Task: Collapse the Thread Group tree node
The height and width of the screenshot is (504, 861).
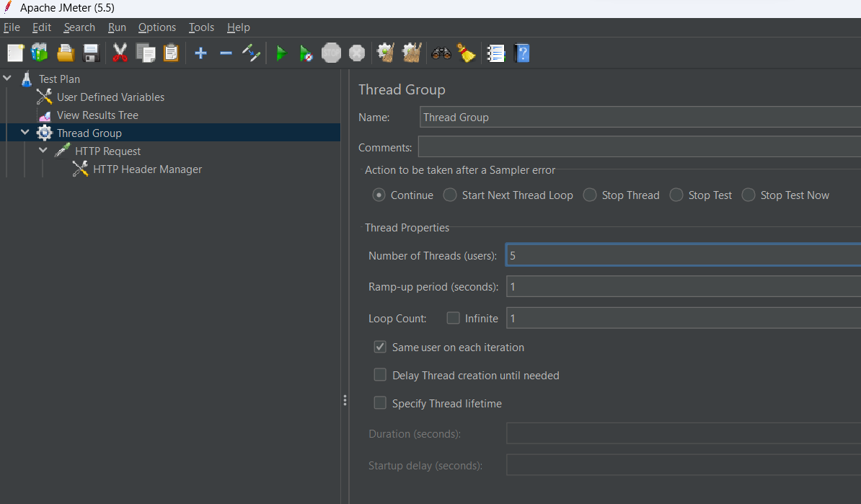Action: point(25,133)
